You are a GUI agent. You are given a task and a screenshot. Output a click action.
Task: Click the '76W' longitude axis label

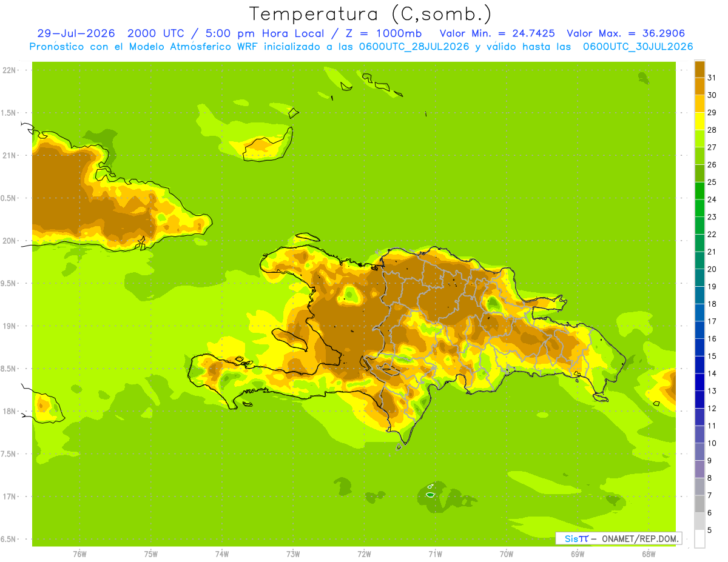pyautogui.click(x=79, y=554)
